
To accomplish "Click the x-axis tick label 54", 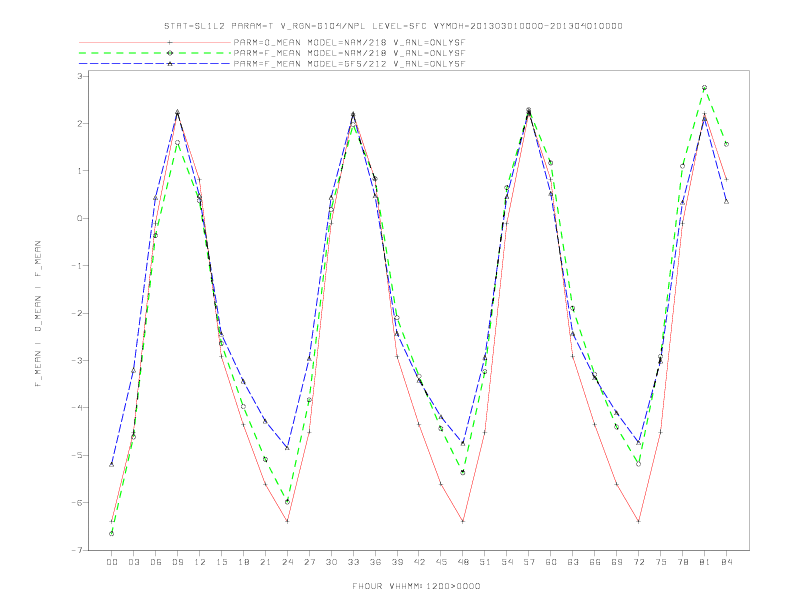I will 507,562.
